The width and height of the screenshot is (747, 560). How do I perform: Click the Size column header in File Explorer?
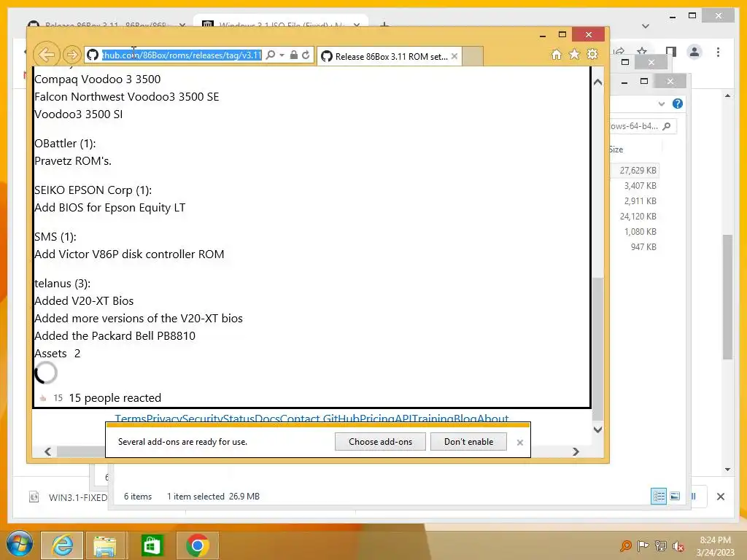pos(616,149)
